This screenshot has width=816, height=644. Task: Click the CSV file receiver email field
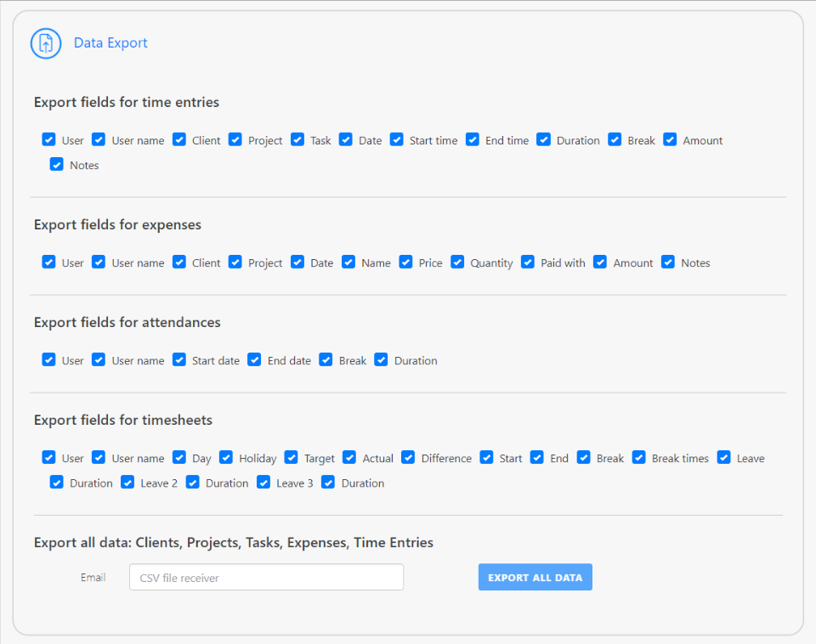[266, 578]
